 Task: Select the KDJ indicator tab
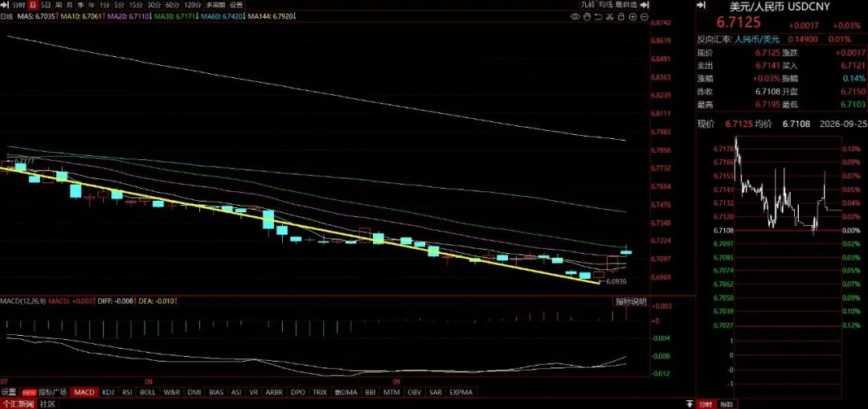click(x=108, y=392)
